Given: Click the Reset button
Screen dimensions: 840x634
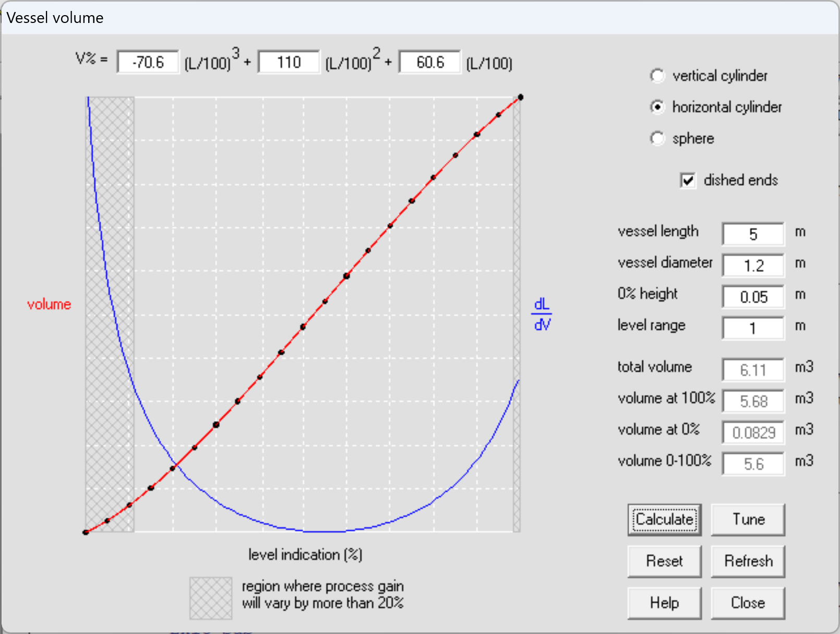Looking at the screenshot, I should (x=664, y=561).
